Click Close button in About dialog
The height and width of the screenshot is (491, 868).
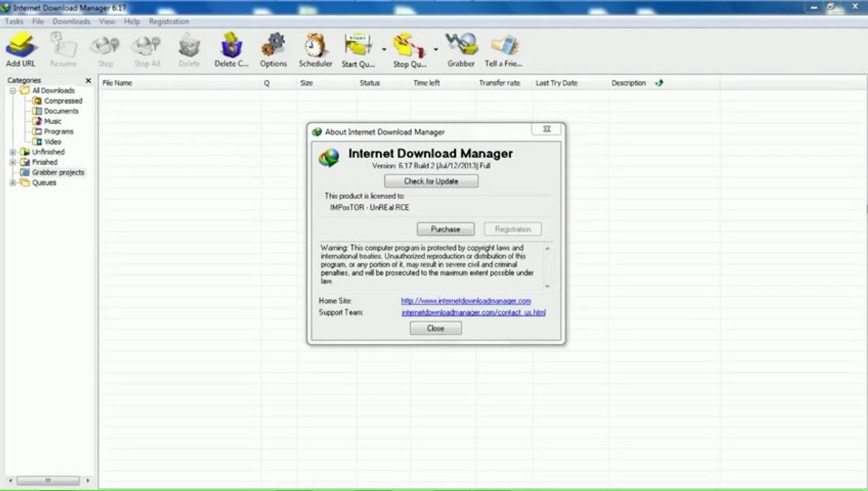(x=435, y=328)
